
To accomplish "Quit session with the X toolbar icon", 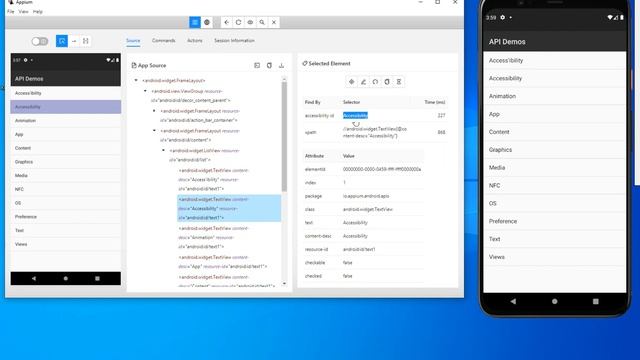I will pyautogui.click(x=274, y=22).
